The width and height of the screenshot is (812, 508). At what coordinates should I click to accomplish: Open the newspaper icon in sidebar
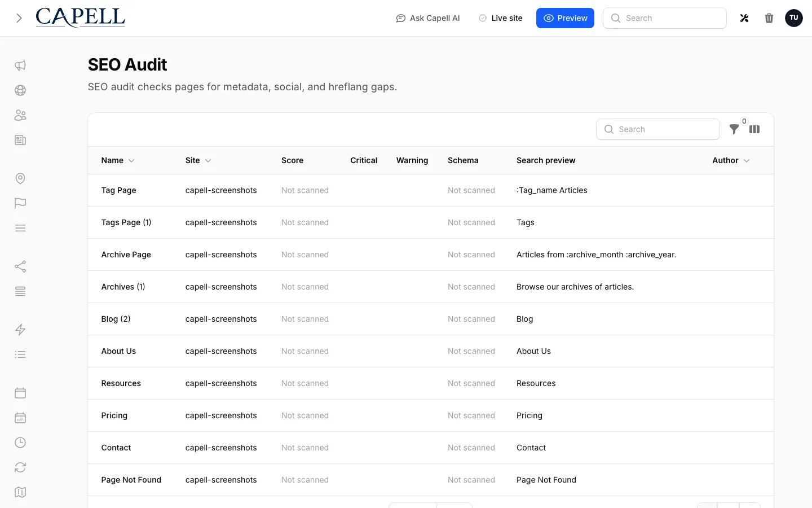[20, 140]
